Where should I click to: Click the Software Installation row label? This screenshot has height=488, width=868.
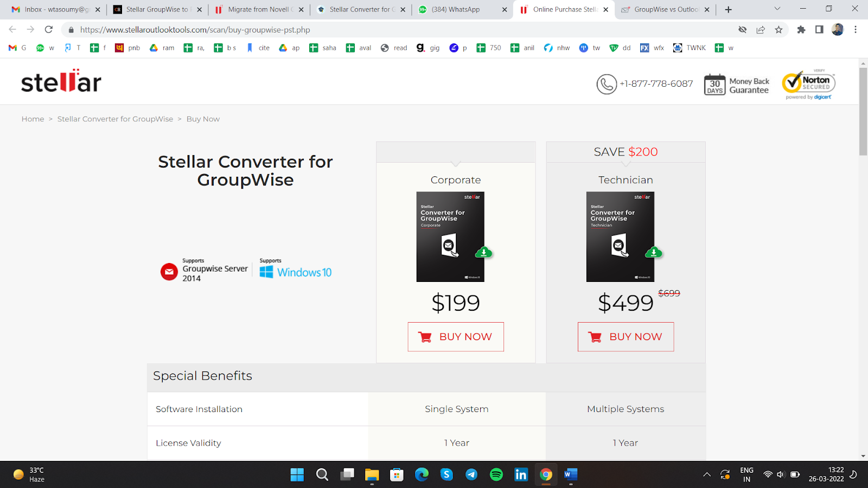tap(199, 409)
